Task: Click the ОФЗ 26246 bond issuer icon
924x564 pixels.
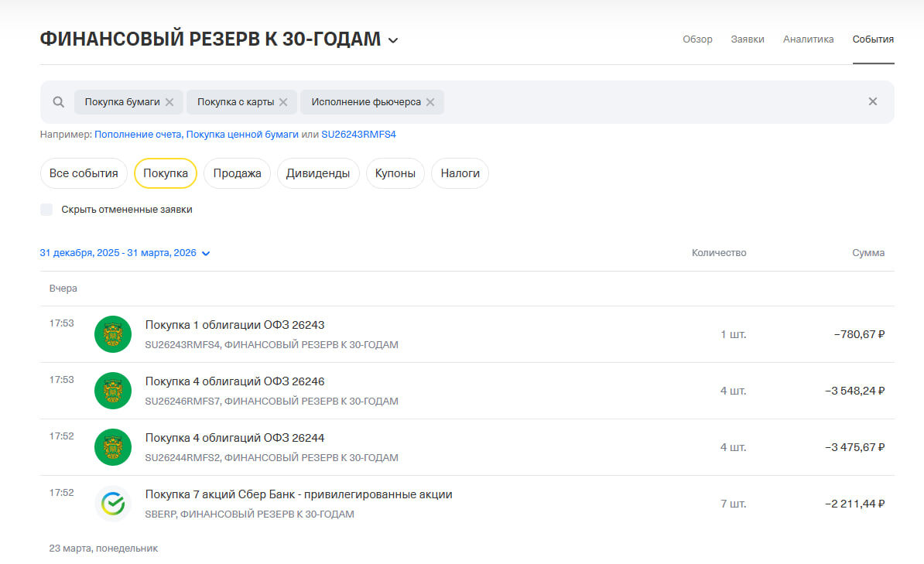Action: [x=113, y=391]
